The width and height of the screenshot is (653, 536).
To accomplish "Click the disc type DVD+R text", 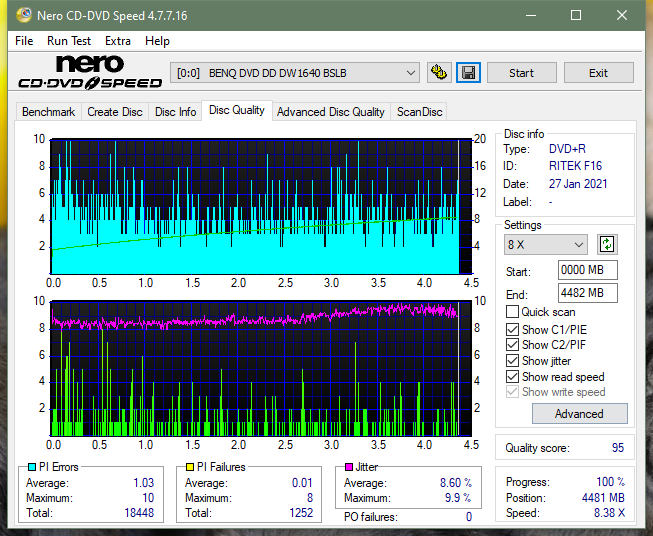I will pos(567,149).
